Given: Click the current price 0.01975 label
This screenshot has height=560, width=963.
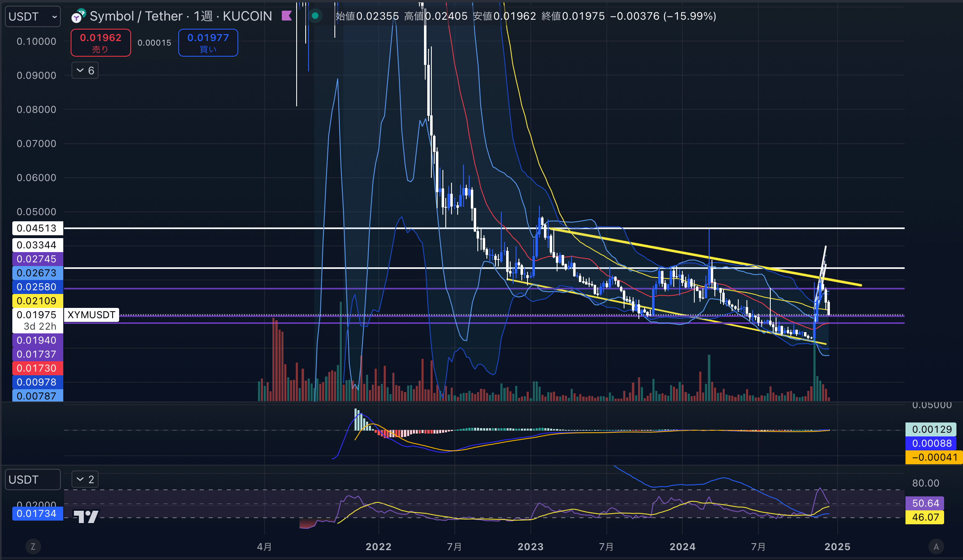Looking at the screenshot, I should point(37,315).
